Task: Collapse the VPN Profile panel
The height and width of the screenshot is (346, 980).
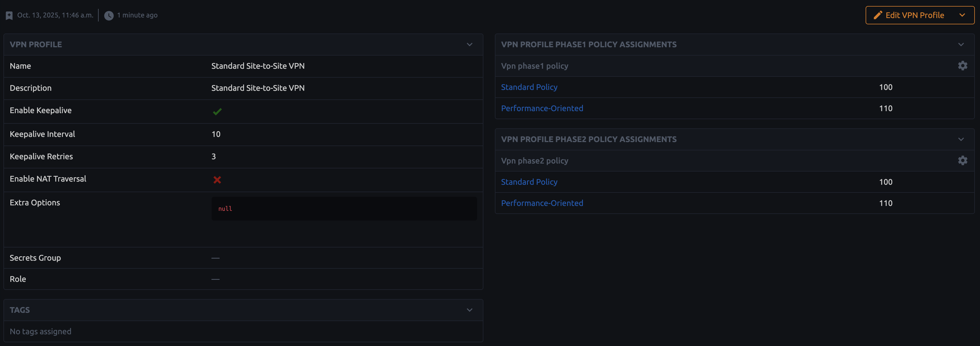Action: [x=469, y=44]
